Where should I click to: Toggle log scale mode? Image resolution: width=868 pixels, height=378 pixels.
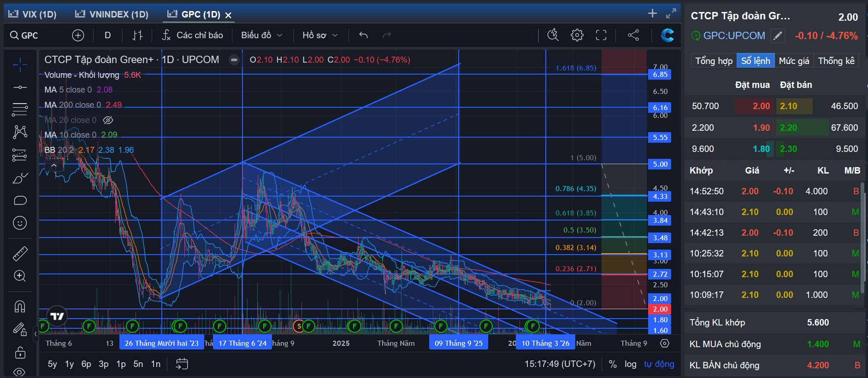(631, 364)
